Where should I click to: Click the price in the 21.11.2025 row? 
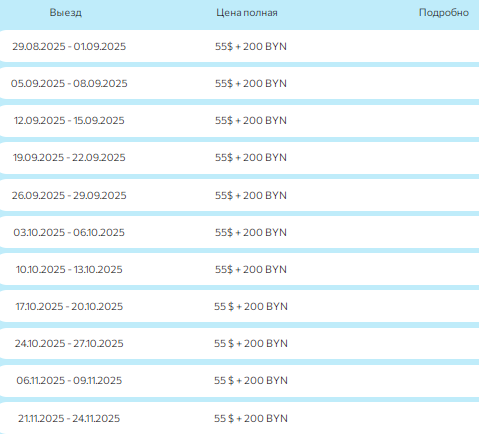251,418
